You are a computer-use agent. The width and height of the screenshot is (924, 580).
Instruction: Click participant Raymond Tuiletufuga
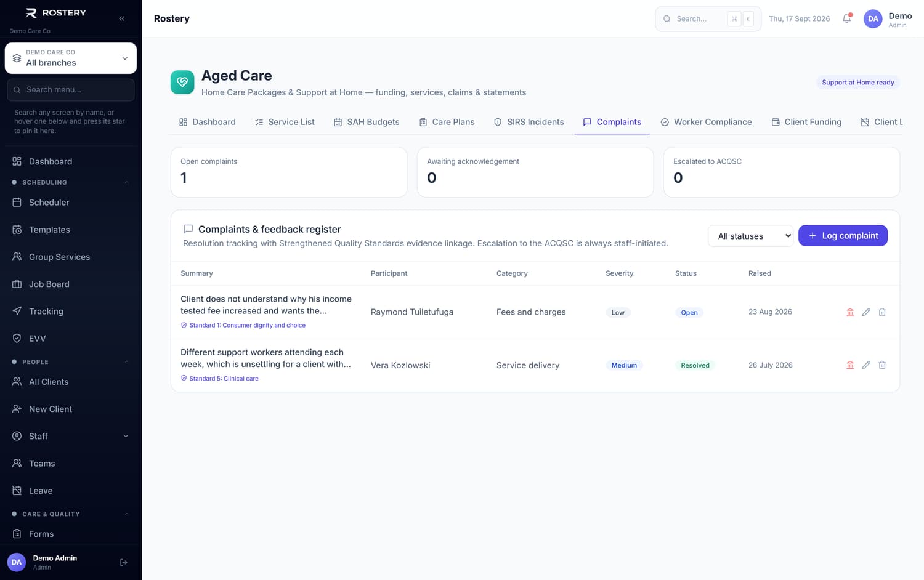click(x=412, y=312)
